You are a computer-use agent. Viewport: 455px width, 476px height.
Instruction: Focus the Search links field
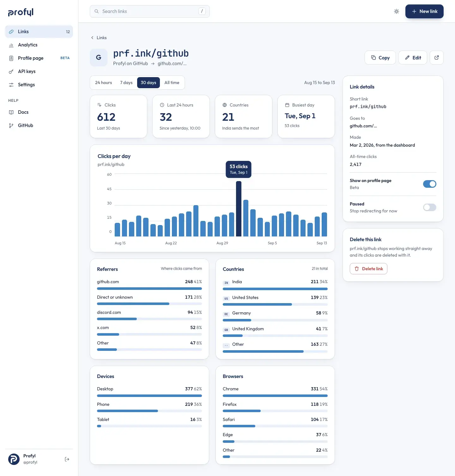point(149,11)
